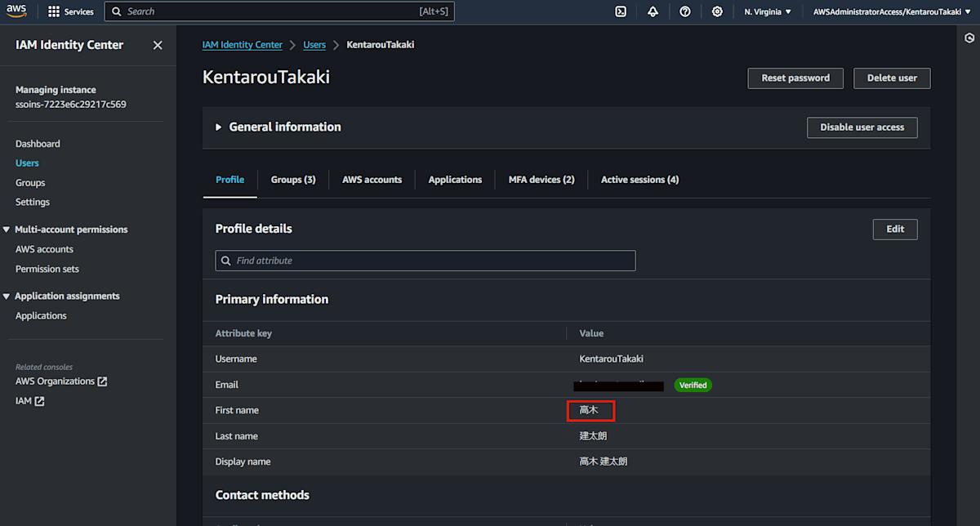Select instance ID ssoins-7223e6c29217c569
The image size is (980, 526).
tap(71, 105)
